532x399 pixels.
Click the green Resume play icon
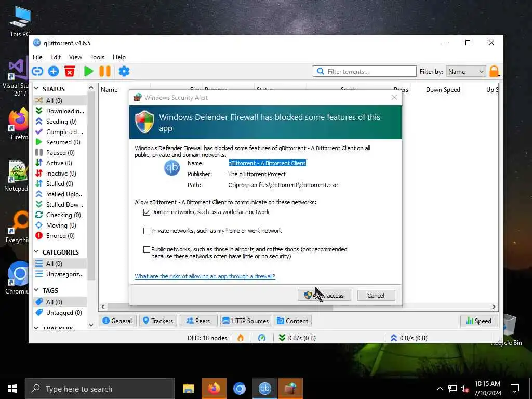[x=88, y=71]
